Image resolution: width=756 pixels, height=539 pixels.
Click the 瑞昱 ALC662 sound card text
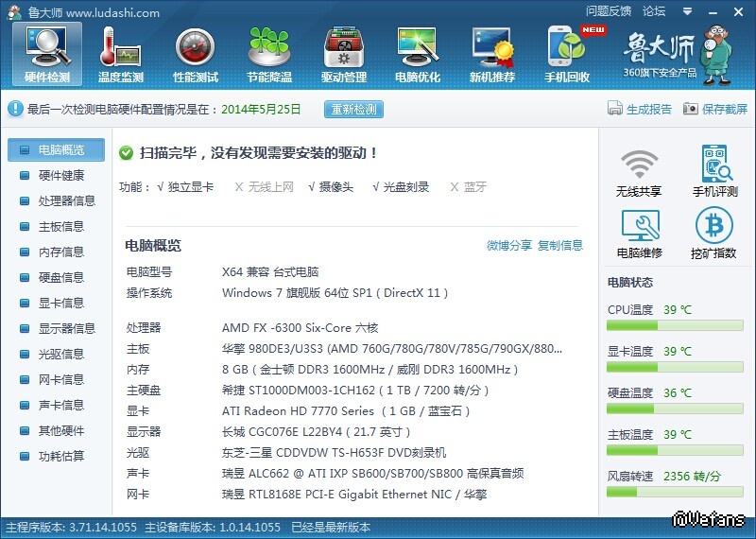(372, 474)
